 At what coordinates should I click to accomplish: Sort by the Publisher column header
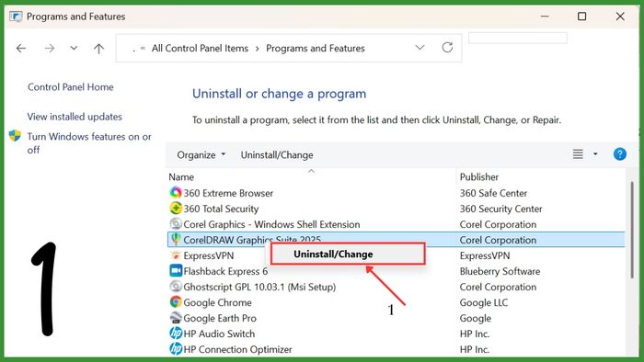pos(479,177)
